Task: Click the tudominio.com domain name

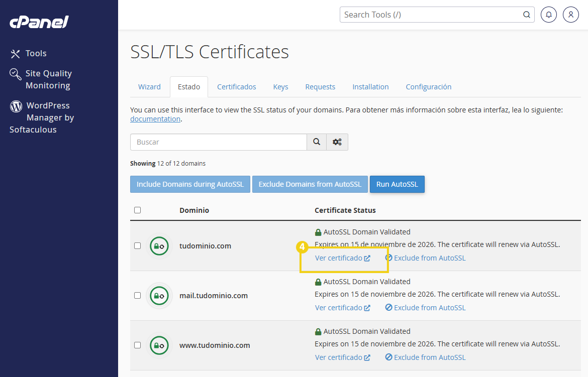Action: tap(205, 246)
